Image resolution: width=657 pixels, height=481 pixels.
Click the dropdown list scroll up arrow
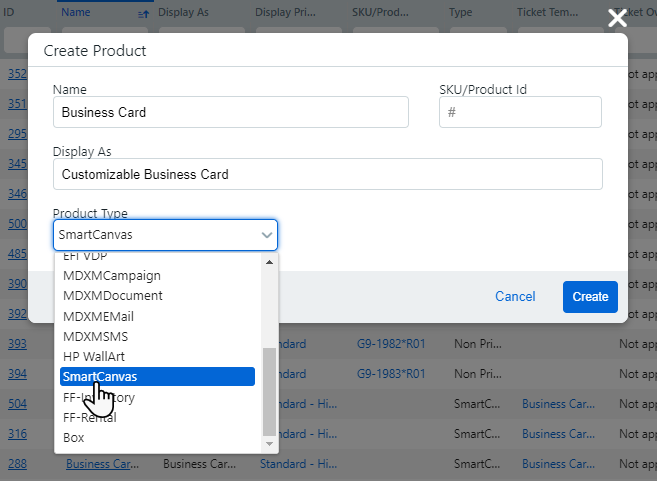(x=269, y=262)
